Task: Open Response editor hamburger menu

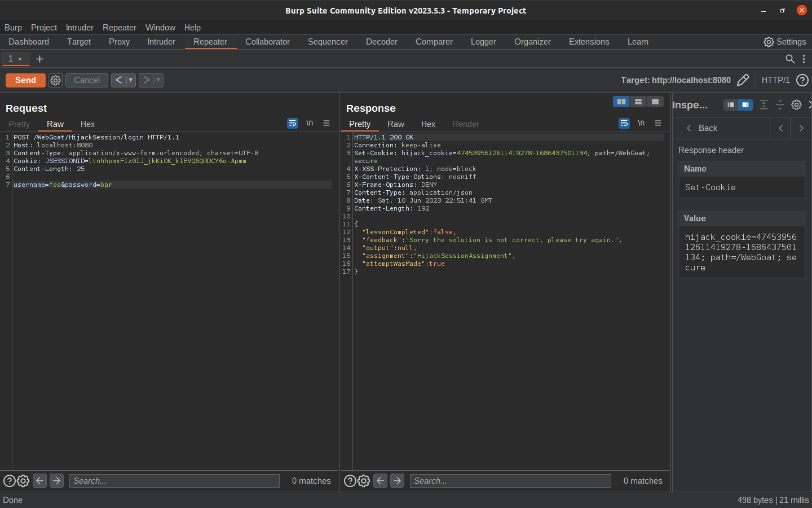Action: coord(658,123)
